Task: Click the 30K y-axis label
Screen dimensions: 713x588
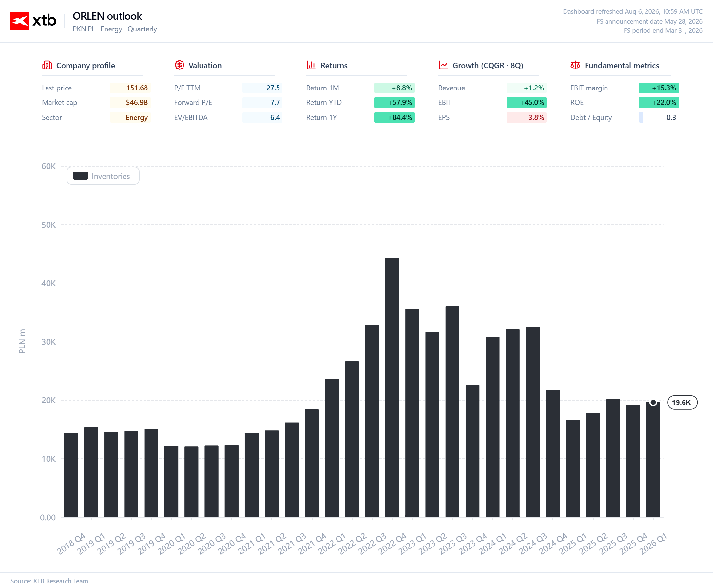Action: pyautogui.click(x=48, y=342)
